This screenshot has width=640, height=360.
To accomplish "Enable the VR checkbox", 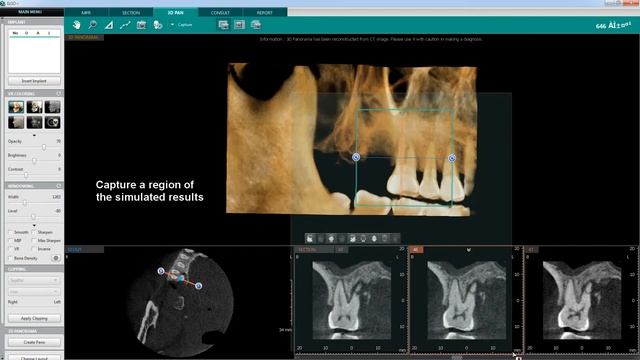I will point(11,249).
